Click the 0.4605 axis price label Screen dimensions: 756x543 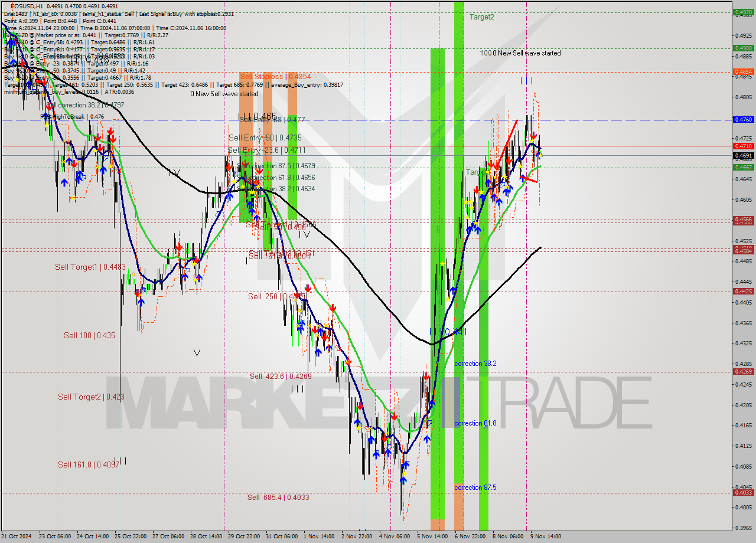click(742, 200)
